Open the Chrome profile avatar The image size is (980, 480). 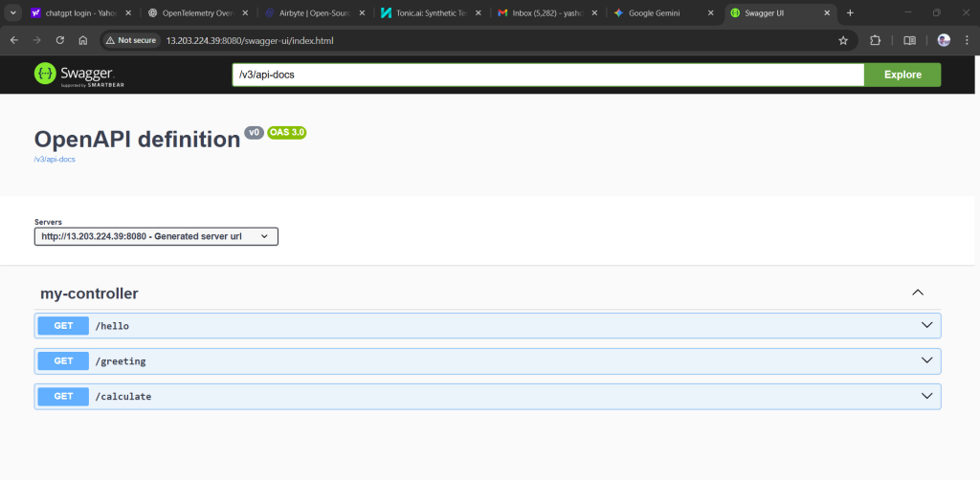[944, 40]
